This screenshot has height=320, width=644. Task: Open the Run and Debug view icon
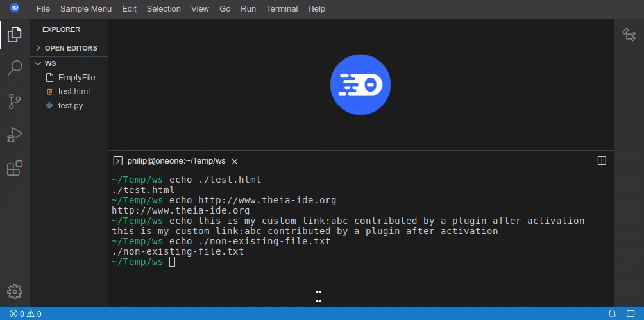(15, 135)
